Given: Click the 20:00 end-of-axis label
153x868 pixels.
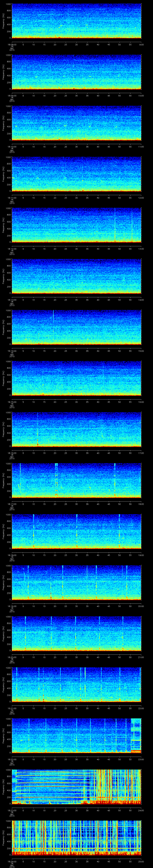Looking at the screenshot, I should pyautogui.click(x=141, y=606).
